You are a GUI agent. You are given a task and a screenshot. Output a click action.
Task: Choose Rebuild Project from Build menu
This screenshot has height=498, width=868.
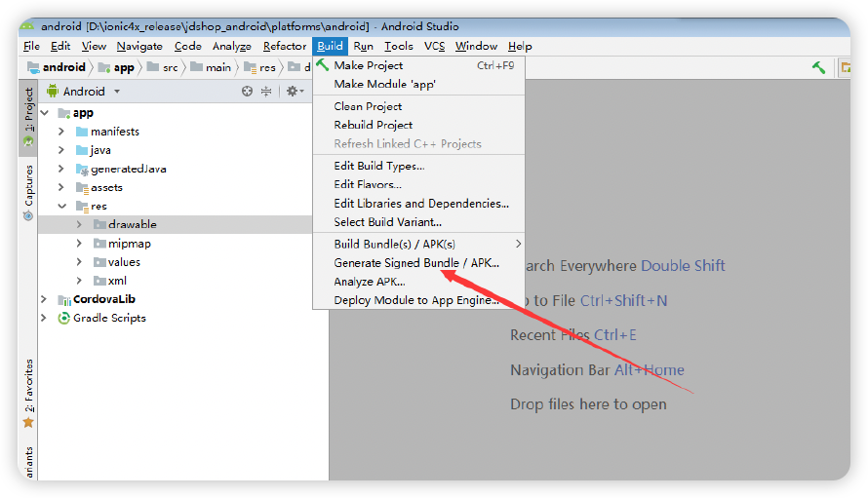pyautogui.click(x=373, y=125)
